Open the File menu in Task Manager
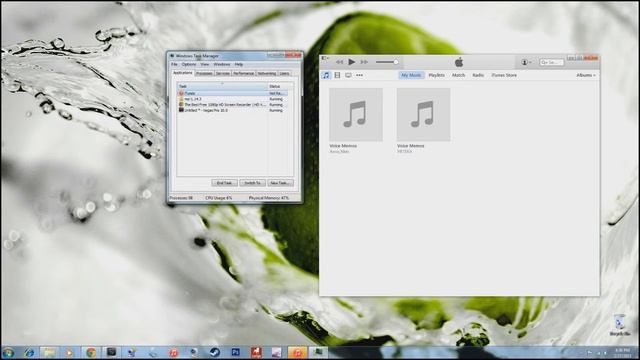This screenshot has width=640, height=360. click(174, 64)
